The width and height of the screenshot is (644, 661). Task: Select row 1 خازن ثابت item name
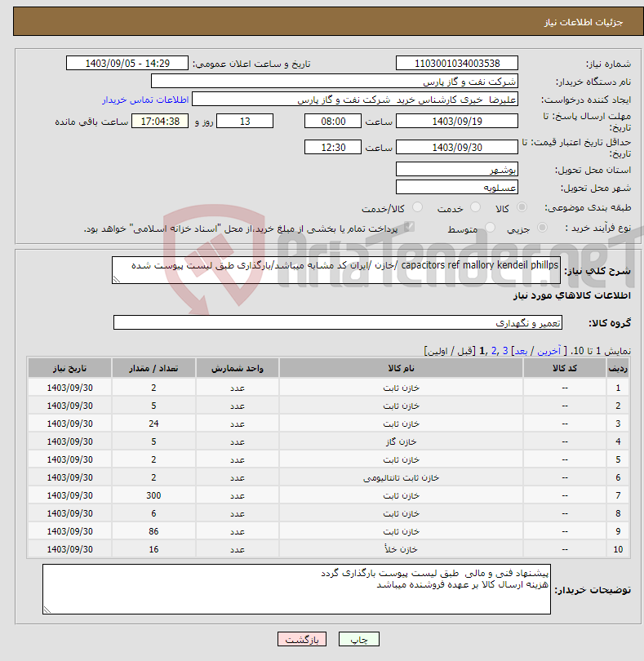pos(401,388)
